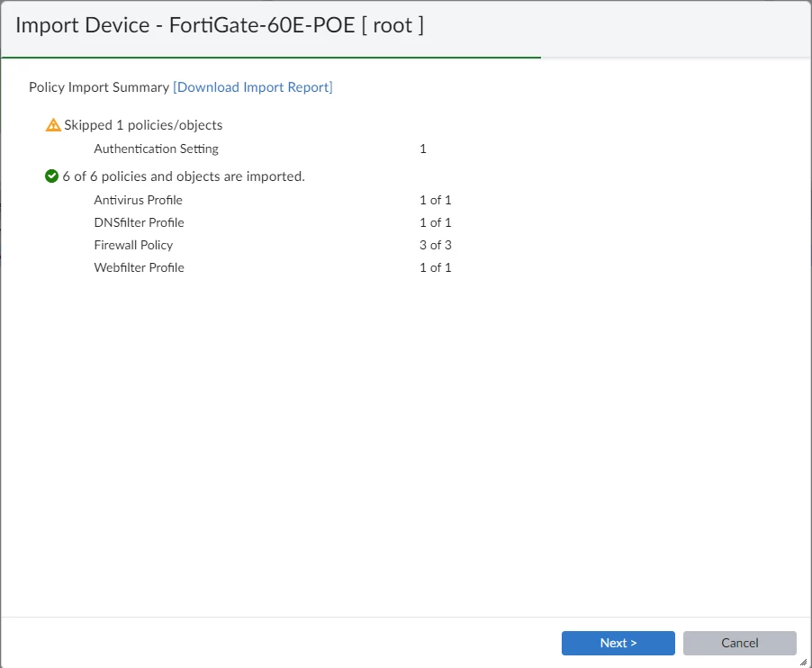Select the 'Skipped 1 policies/objects' text
This screenshot has height=668, width=812.
pos(143,125)
